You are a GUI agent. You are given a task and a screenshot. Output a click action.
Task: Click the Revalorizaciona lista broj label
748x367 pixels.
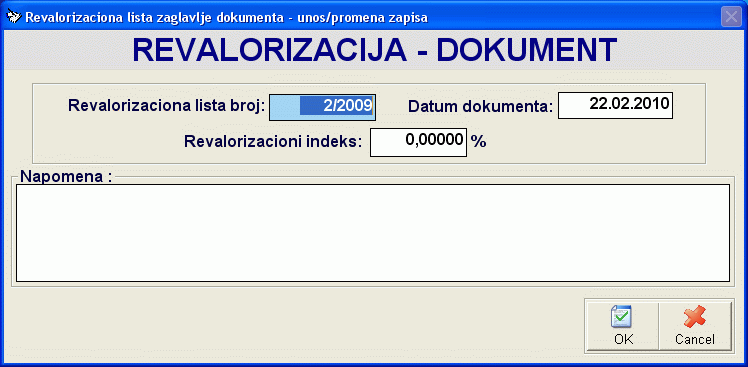pos(166,105)
